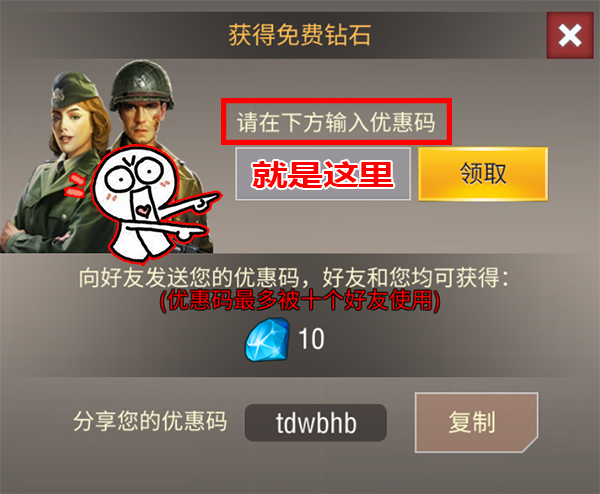Viewport: 600px width, 494px height.
Task: Select the tdwbhb promo code box
Action: 316,423
